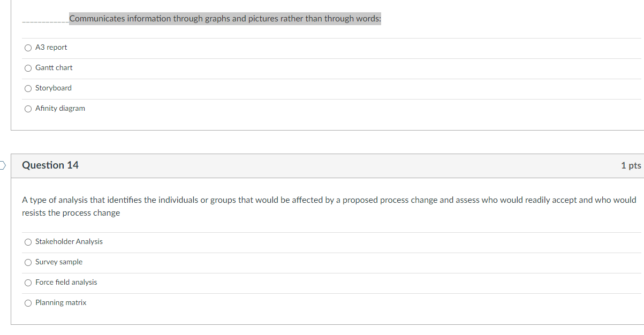Select the Gantt chart answer option
The height and width of the screenshot is (335, 644).
click(x=27, y=68)
